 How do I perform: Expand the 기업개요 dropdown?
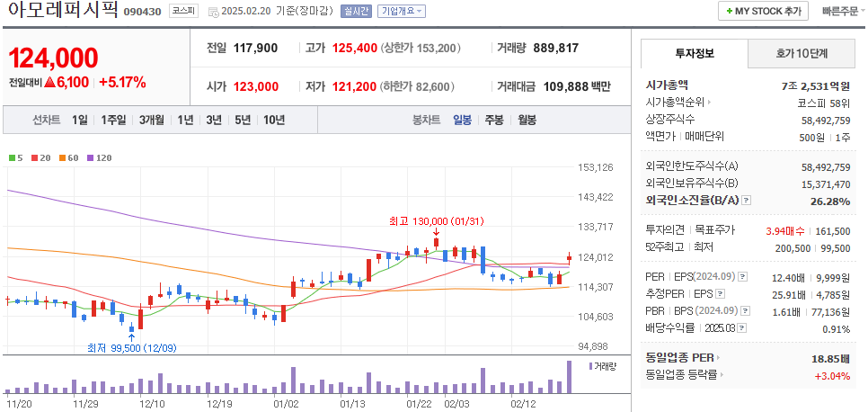click(402, 11)
